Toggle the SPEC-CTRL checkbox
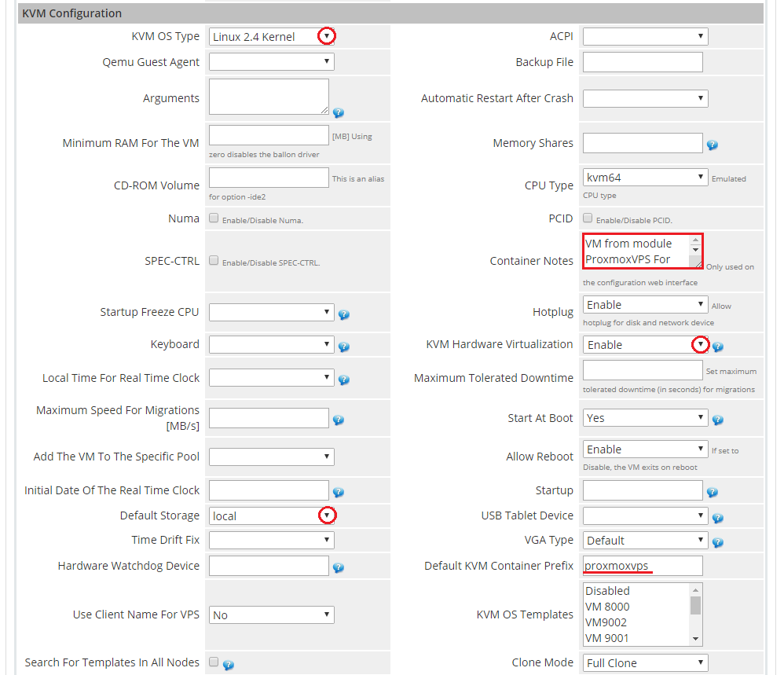784x675 pixels. 214,261
